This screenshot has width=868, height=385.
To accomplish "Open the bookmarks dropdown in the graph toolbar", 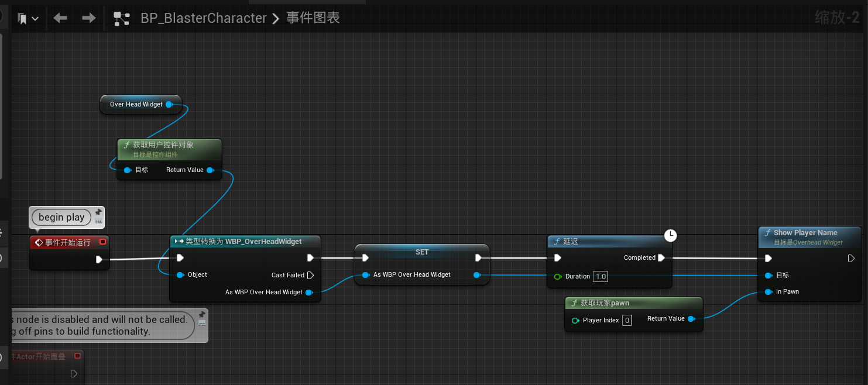I will [28, 19].
